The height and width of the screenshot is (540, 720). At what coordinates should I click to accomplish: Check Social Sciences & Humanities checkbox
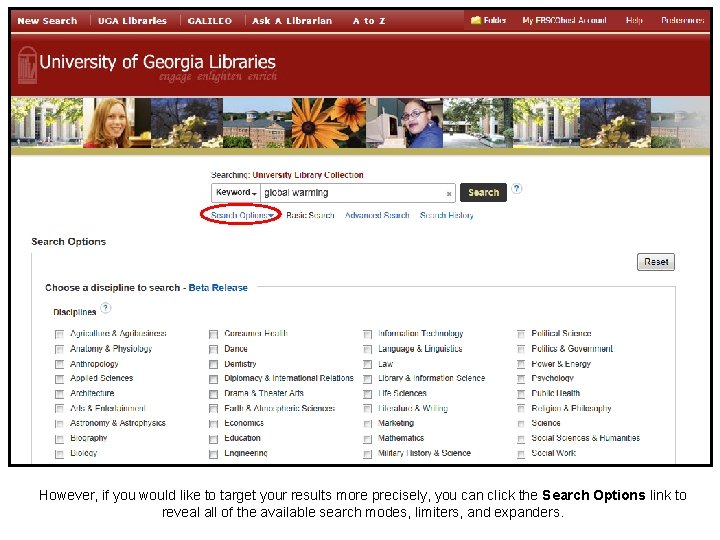[521, 439]
